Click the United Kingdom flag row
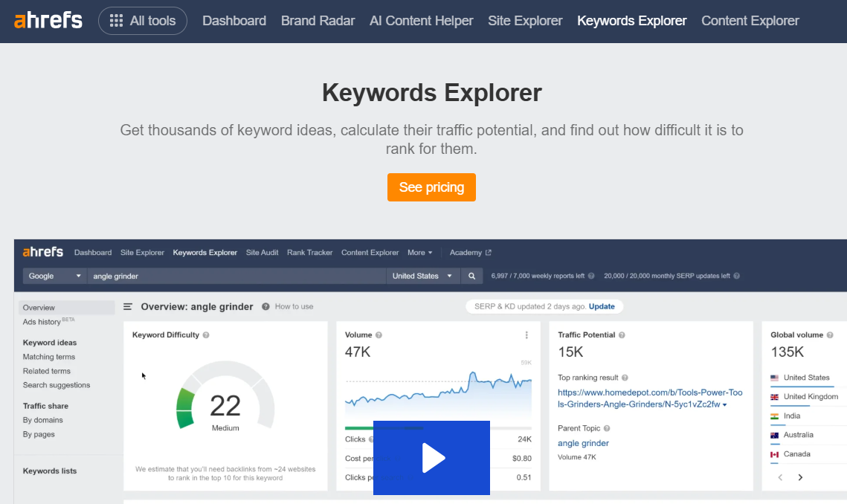The height and width of the screenshot is (504, 847). click(805, 396)
